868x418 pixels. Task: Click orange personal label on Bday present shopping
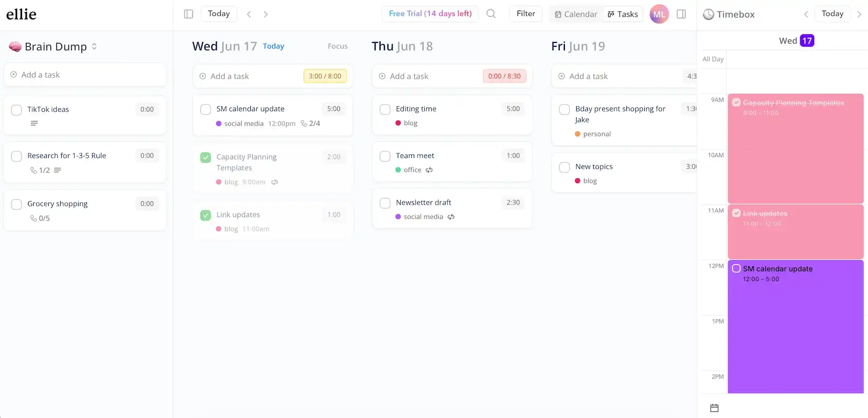[593, 134]
